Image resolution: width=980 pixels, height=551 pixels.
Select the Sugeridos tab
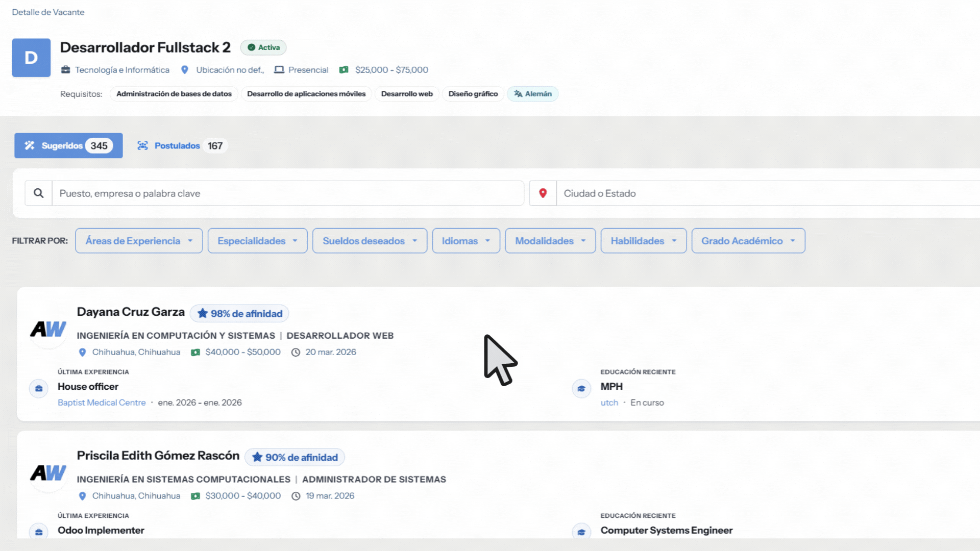[68, 146]
